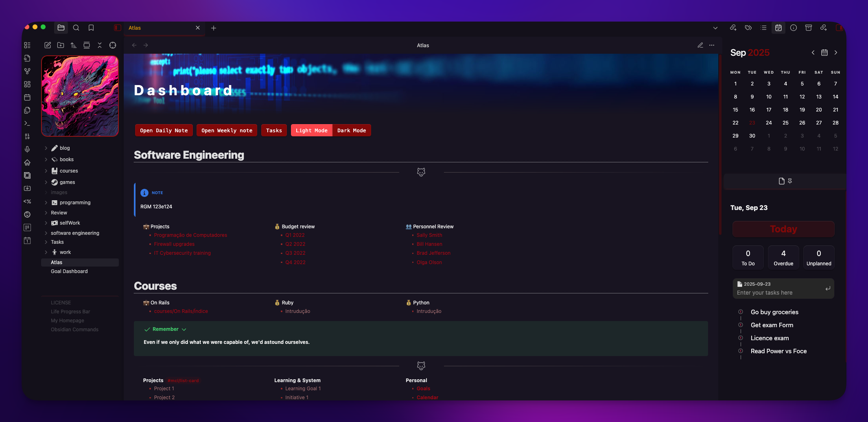Toggle the right sidebar

839,28
